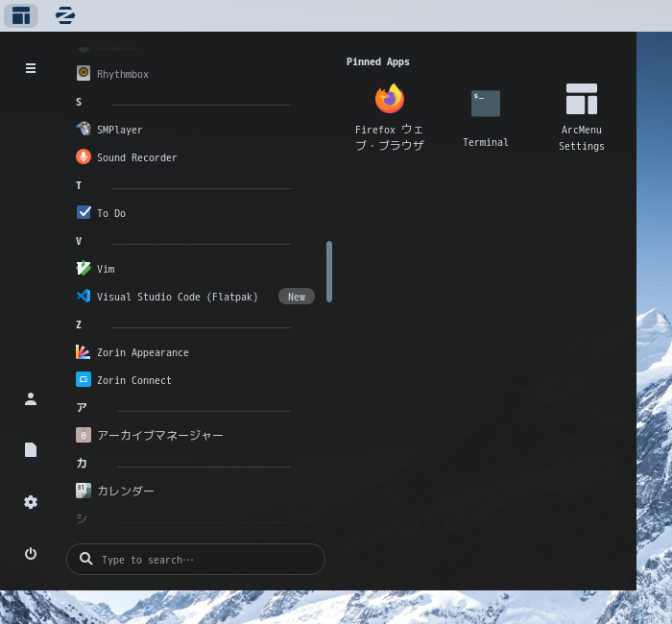Screen dimensions: 672x624
Task: Click the カレンダー label text
Action: pyautogui.click(x=126, y=492)
